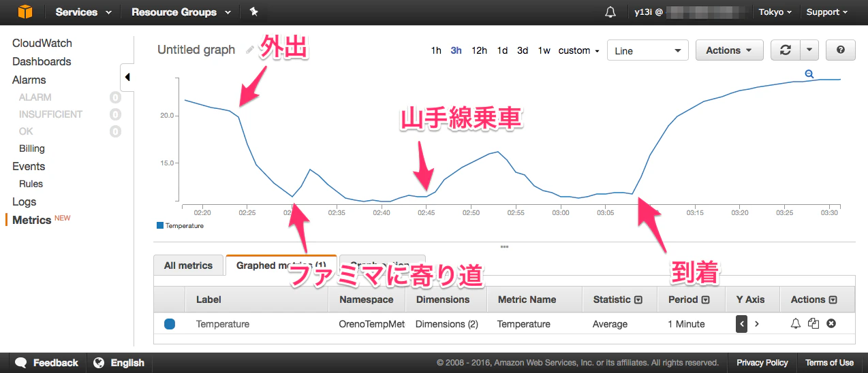This screenshot has height=373, width=868.
Task: Open the pin shortcuts icon in top bar
Action: (x=253, y=12)
